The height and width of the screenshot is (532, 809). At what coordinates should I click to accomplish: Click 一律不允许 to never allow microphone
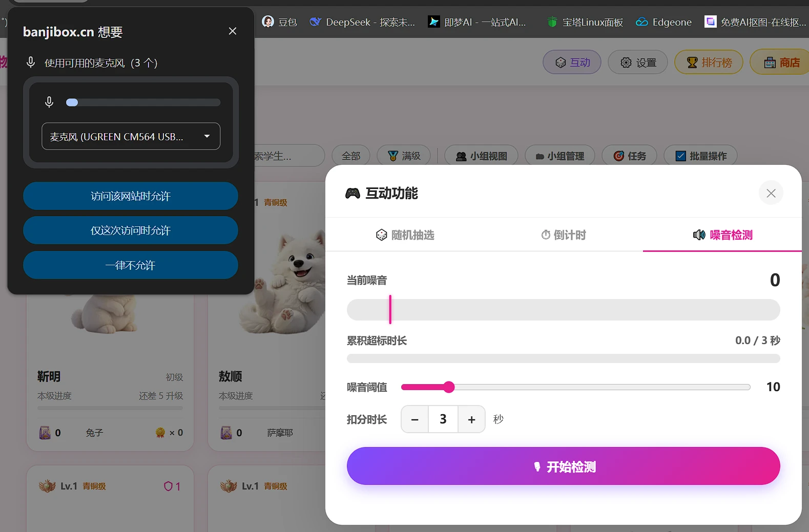tap(131, 265)
